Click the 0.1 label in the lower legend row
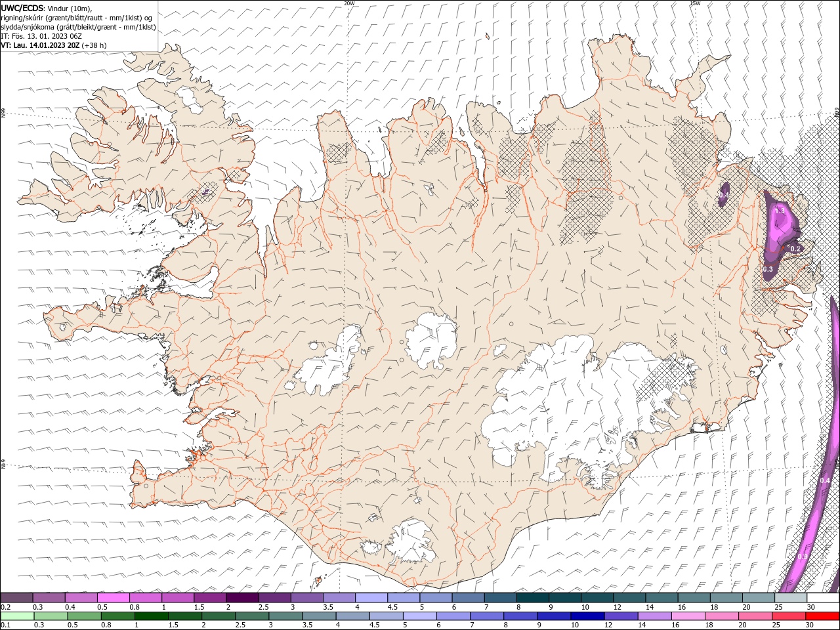The width and height of the screenshot is (840, 630). (5, 625)
